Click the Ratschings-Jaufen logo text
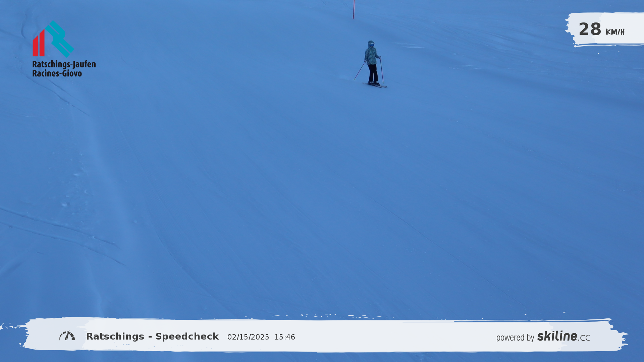 click(64, 64)
